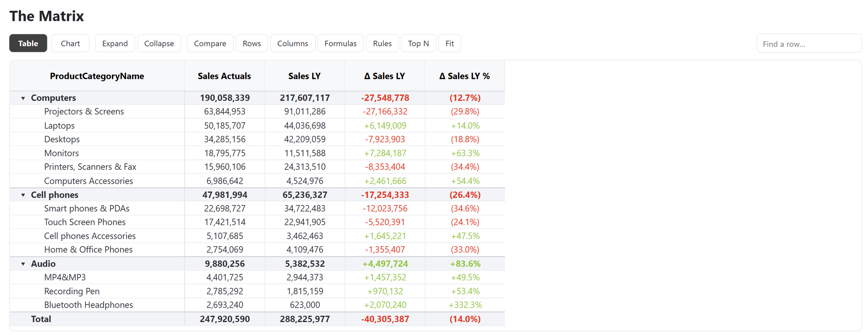Select the Bluetooth Headphones row label
868x335 pixels.
[x=89, y=305]
